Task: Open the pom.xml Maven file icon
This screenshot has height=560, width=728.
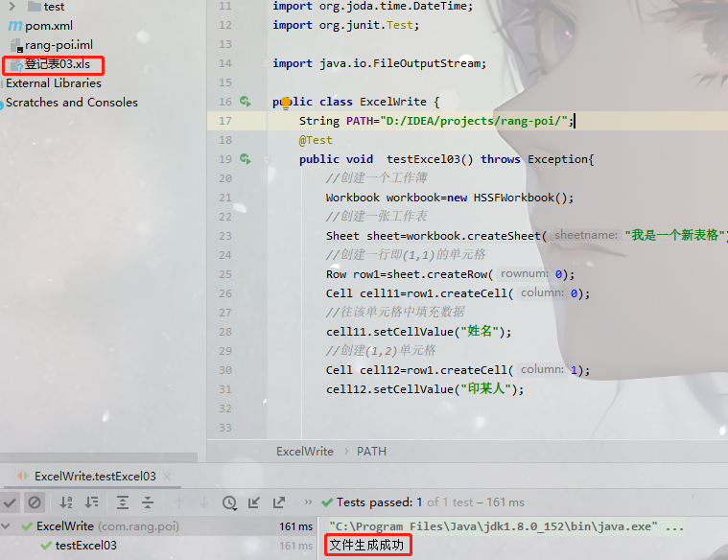Action: 15,26
